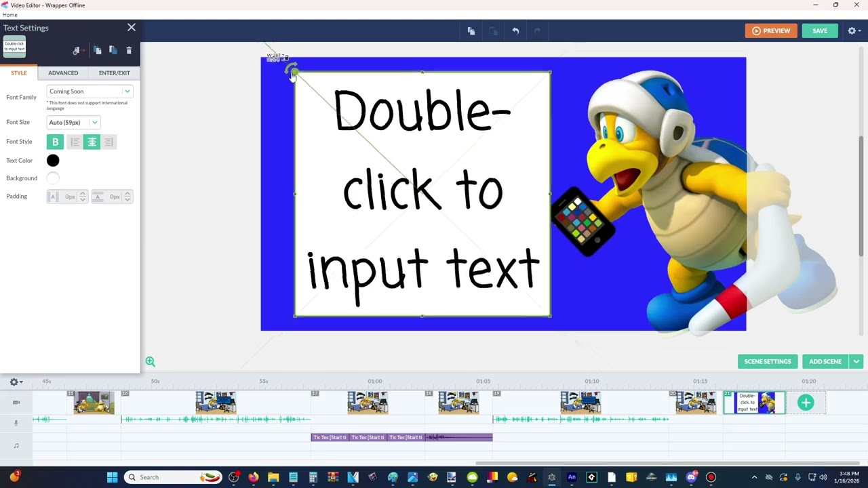The width and height of the screenshot is (868, 488).
Task: Open timeline settings gear menu
Action: click(x=16, y=382)
